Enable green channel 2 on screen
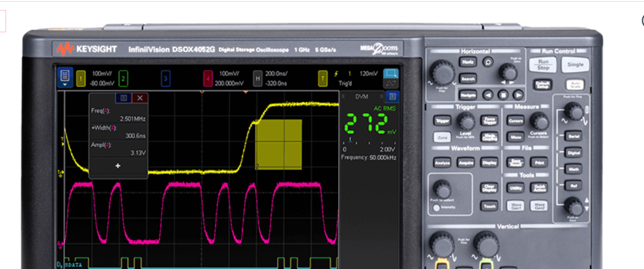The width and height of the screenshot is (644, 269). pos(123,78)
